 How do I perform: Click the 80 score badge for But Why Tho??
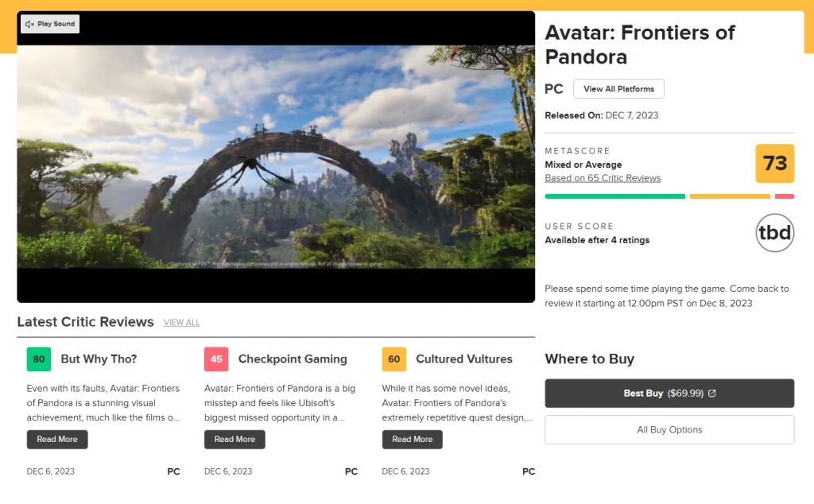click(x=38, y=359)
